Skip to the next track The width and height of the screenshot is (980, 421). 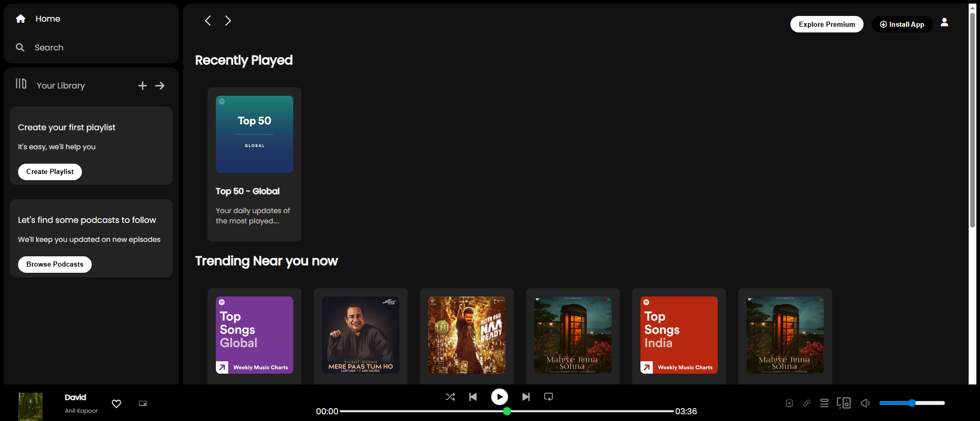(526, 397)
